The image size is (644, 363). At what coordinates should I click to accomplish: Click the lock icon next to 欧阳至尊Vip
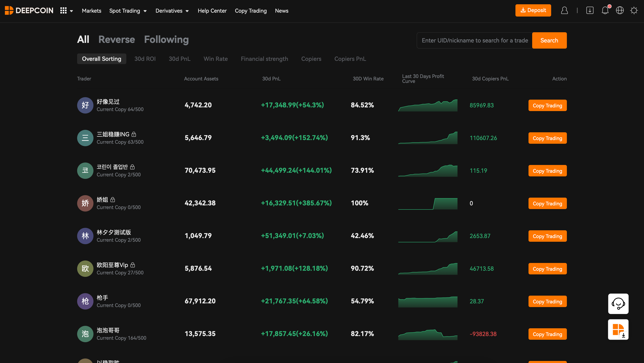tap(132, 265)
